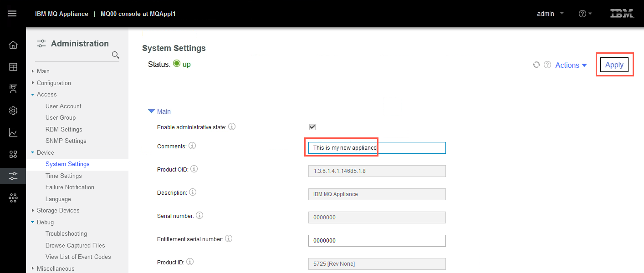Show info for Comments field
The height and width of the screenshot is (273, 644).
pyautogui.click(x=192, y=146)
